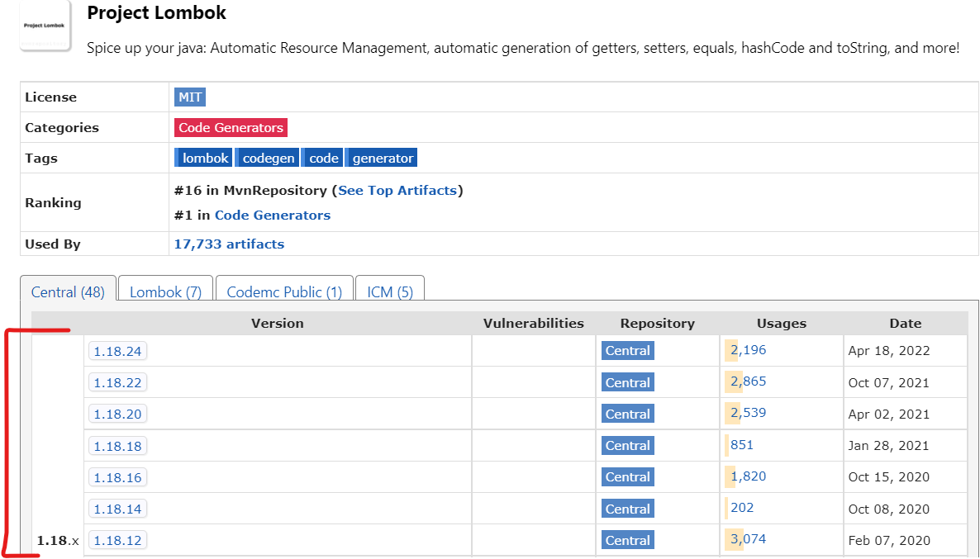
Task: Click the Version column header
Action: coord(278,323)
